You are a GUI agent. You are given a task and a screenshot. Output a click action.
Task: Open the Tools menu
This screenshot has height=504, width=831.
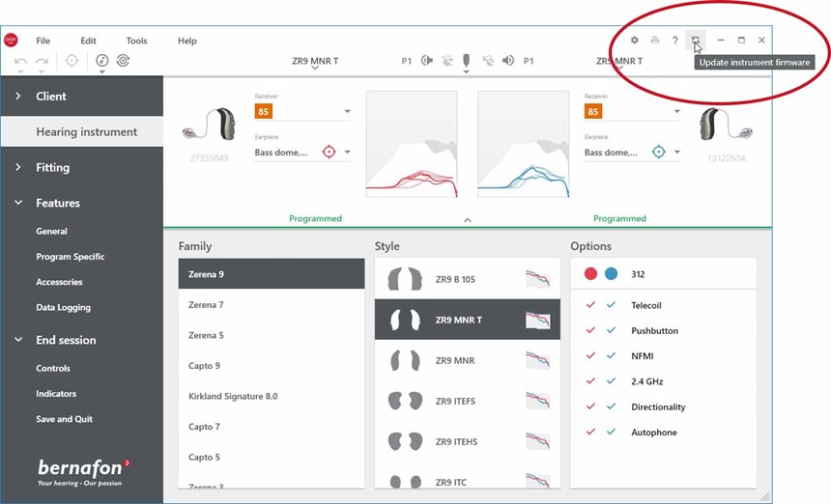[x=136, y=41]
